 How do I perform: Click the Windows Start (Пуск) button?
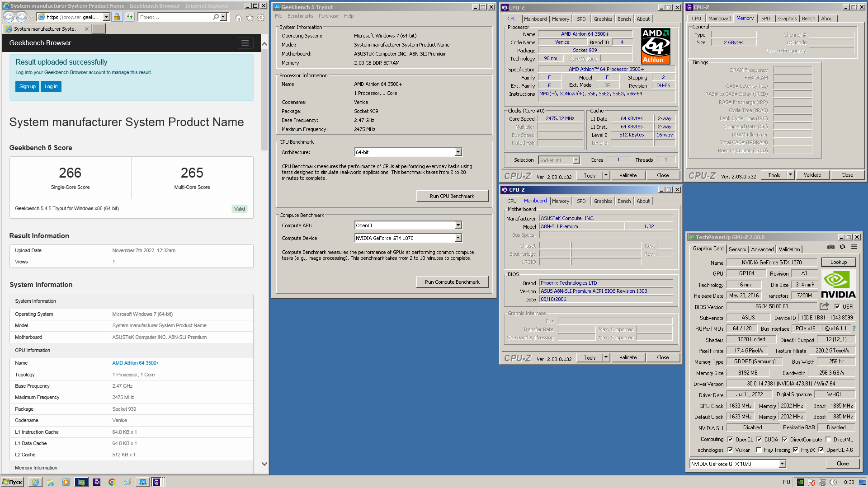[12, 482]
